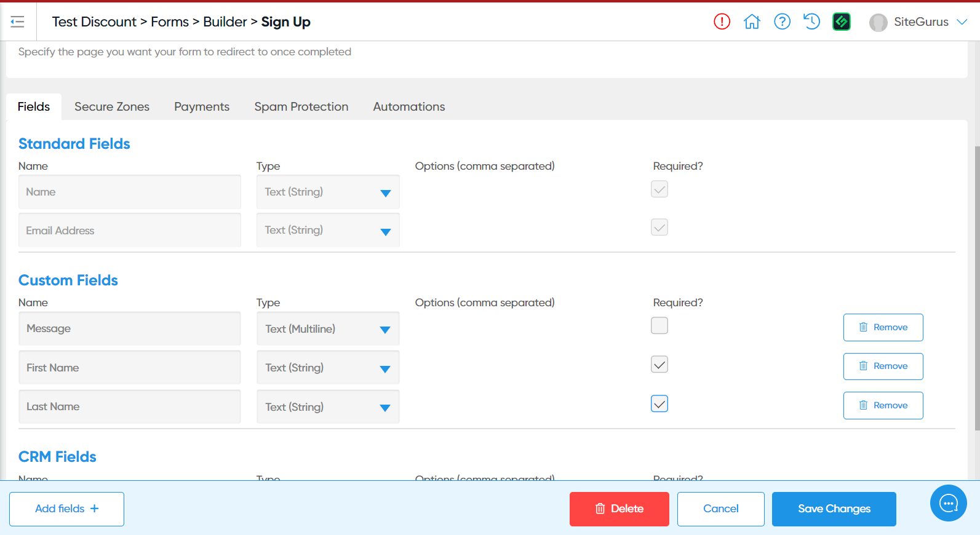The image size is (980, 535).
Task: Click the green code extension icon
Action: 841,22
